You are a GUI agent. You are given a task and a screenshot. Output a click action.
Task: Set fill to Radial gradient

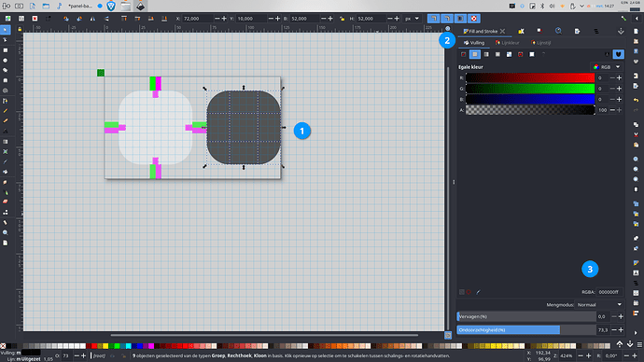click(497, 54)
